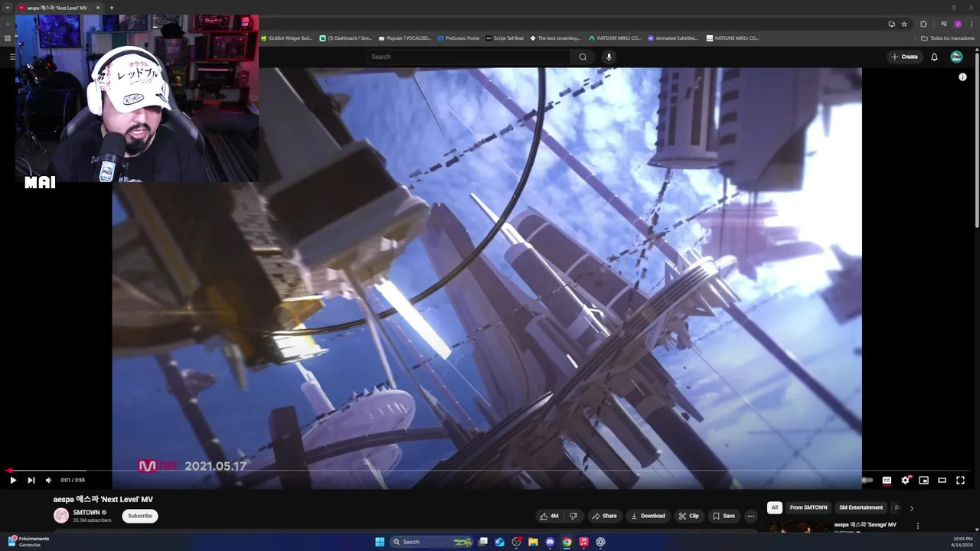Image resolution: width=980 pixels, height=551 pixels.
Task: Open Popular VOCALOID bookmark
Action: coord(405,37)
